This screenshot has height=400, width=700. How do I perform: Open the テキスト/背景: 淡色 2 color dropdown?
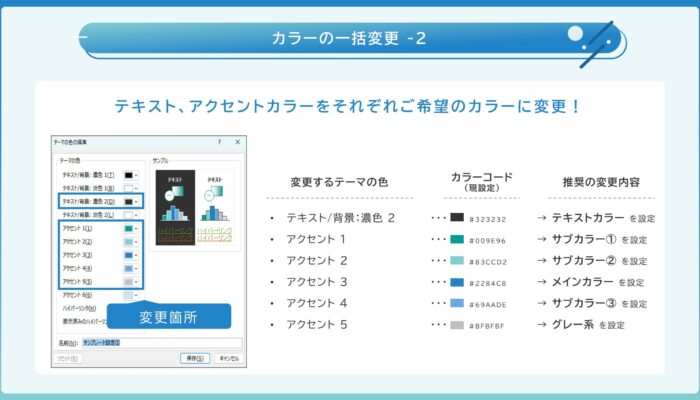coord(131,215)
